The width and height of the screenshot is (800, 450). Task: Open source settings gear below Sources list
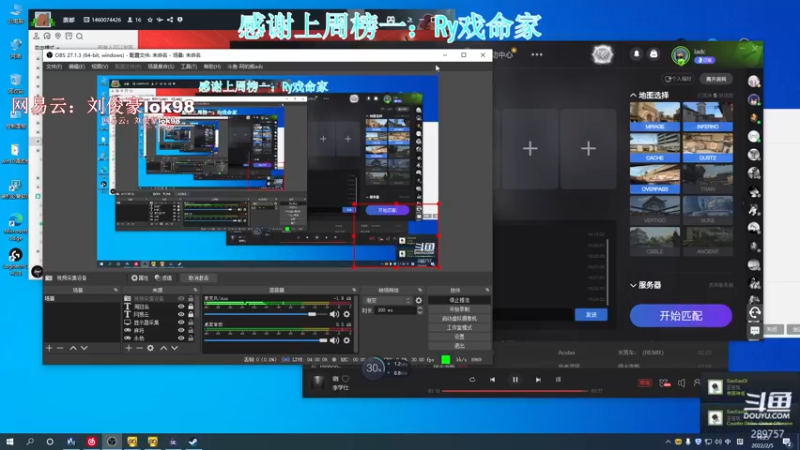[151, 348]
